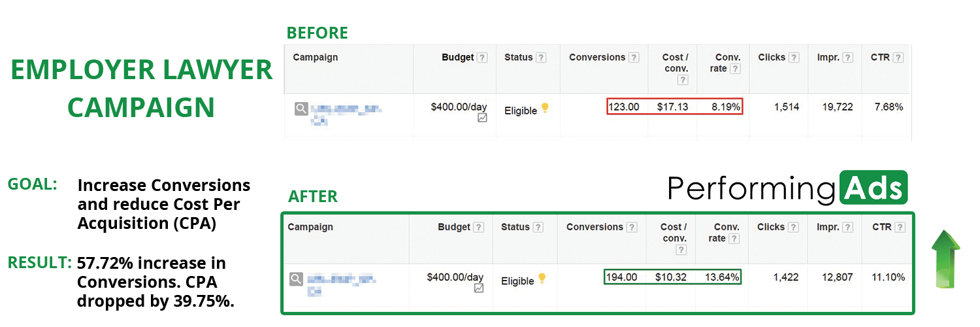Click the magnifier icon in AFTER campaign row
Image resolution: width=980 pixels, height=327 pixels.
(x=296, y=279)
